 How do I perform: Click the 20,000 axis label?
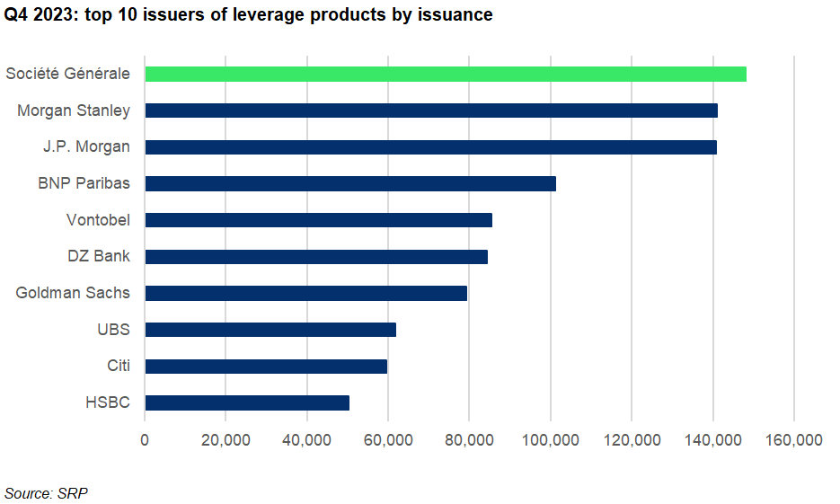pos(225,440)
